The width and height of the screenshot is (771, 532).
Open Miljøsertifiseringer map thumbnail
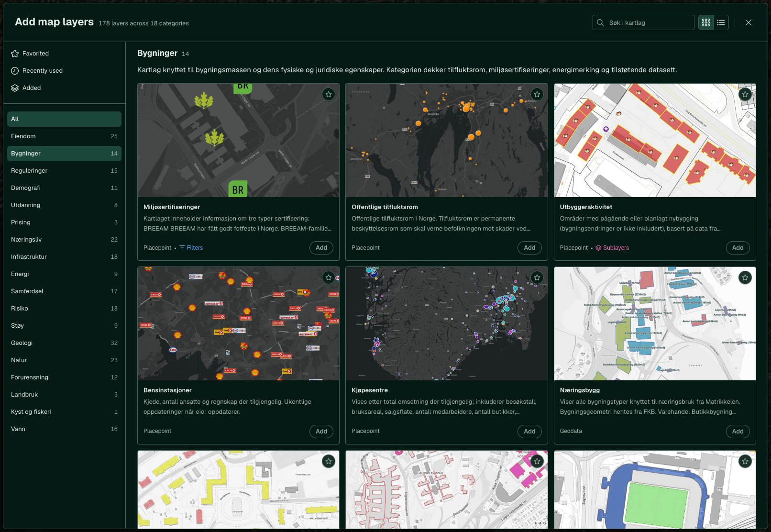tap(238, 141)
